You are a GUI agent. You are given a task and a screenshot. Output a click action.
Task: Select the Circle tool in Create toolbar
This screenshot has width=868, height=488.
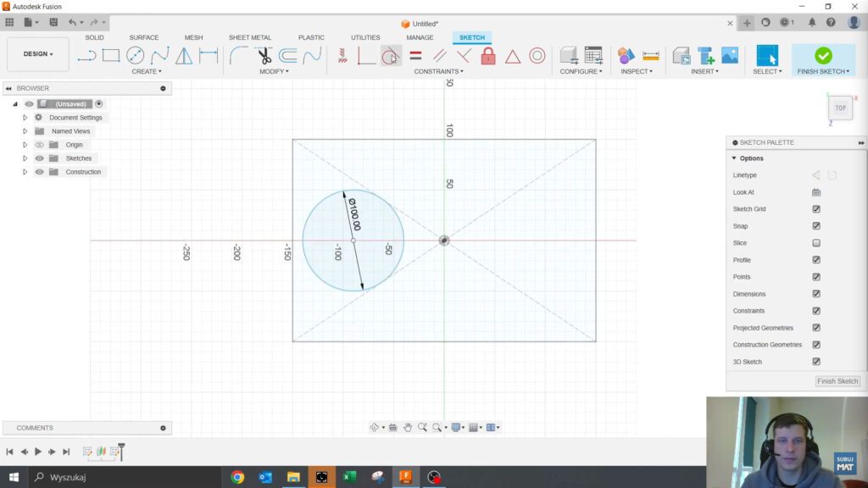pyautogui.click(x=135, y=54)
